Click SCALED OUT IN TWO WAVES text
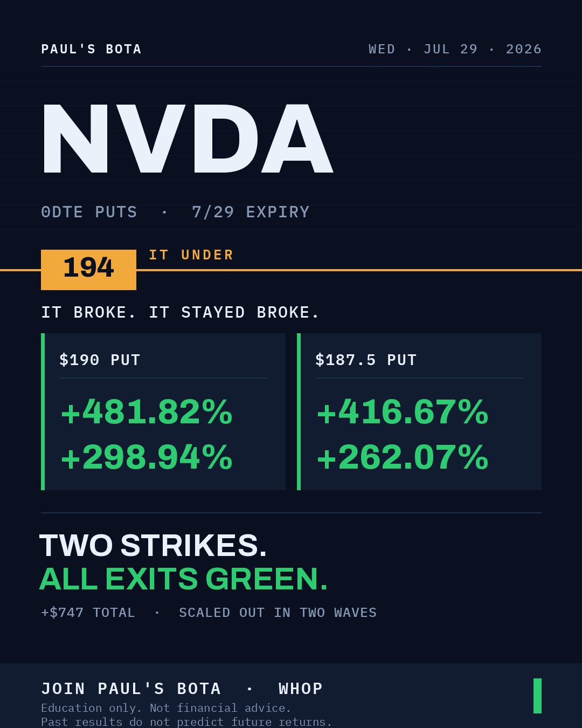The height and width of the screenshot is (728, 582). 278,613
